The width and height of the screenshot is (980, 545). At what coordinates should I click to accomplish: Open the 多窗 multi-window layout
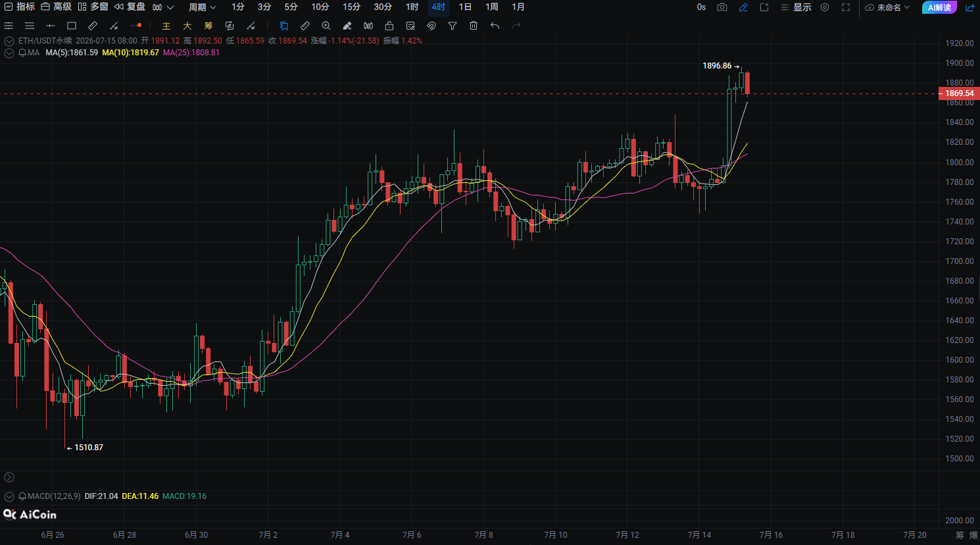point(93,7)
